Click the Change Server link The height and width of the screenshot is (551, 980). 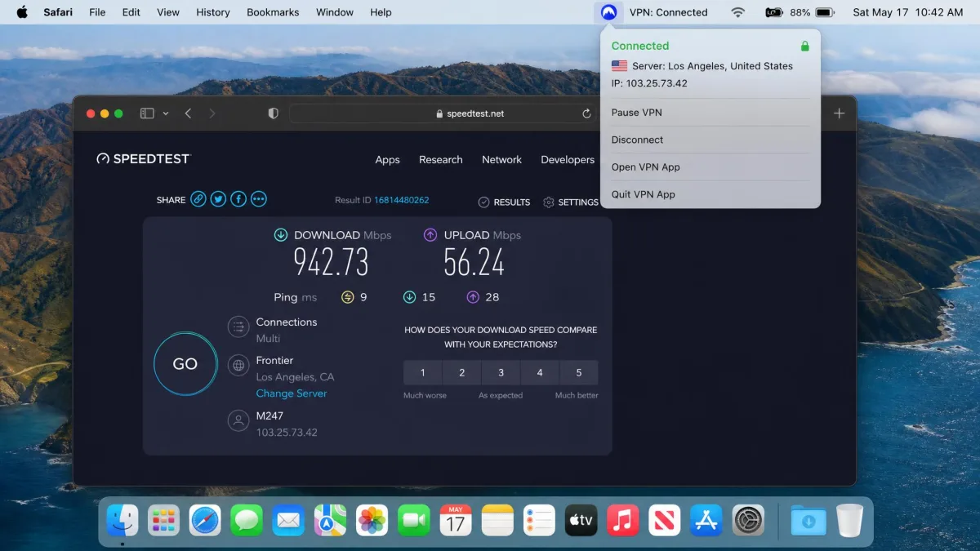(291, 393)
